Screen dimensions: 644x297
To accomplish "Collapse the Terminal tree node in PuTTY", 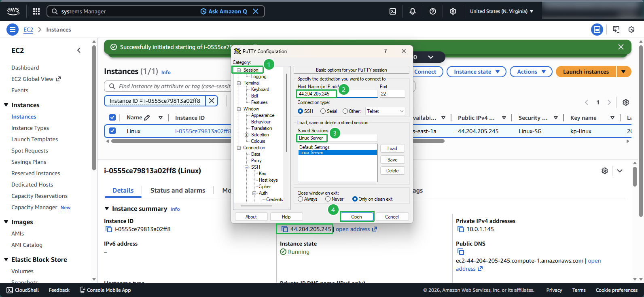I will pos(239,83).
